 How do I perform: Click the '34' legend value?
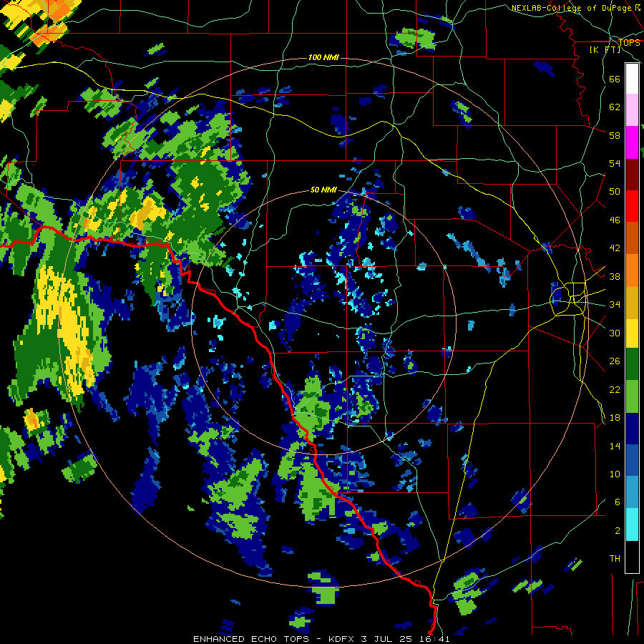pos(615,305)
